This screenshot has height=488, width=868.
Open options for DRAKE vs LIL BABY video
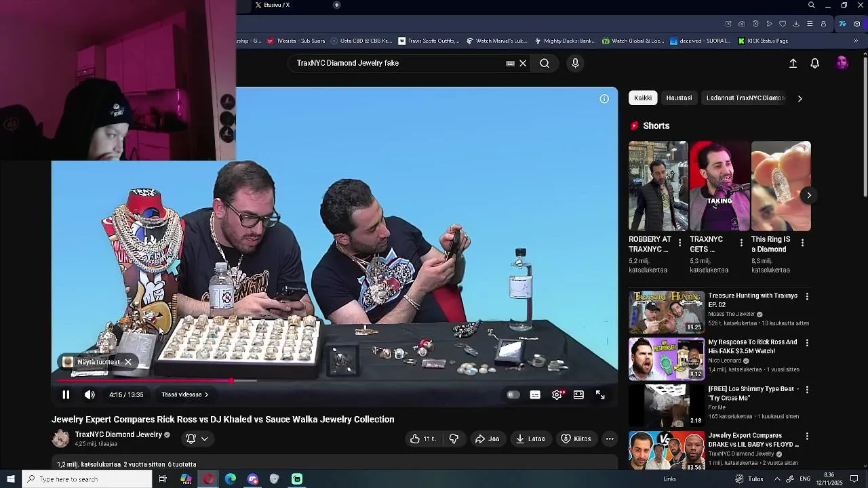[x=807, y=436]
